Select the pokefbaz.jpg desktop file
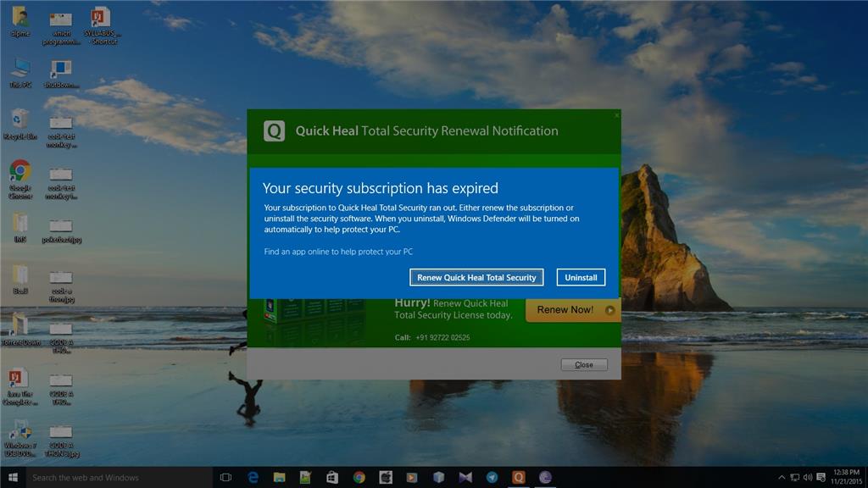 pos(61,231)
